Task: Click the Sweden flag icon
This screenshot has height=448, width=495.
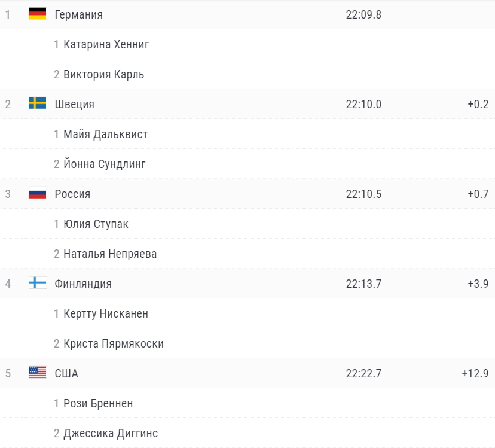Action: point(38,103)
